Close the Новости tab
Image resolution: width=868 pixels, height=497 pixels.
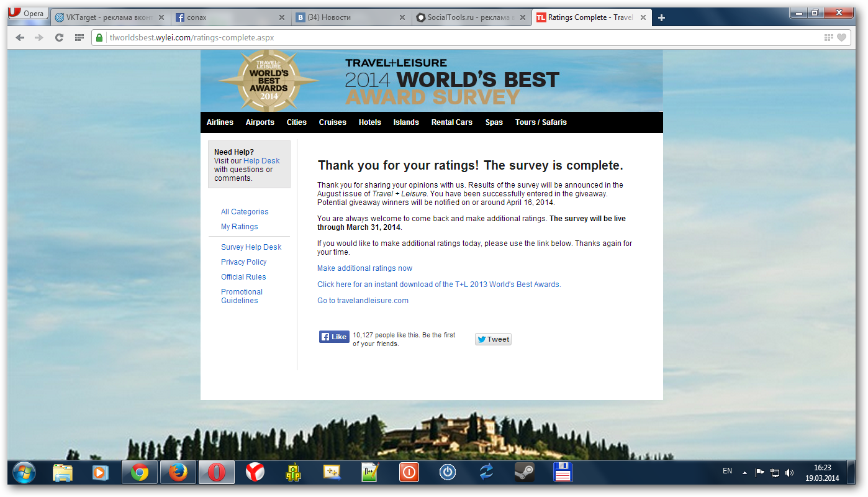402,17
